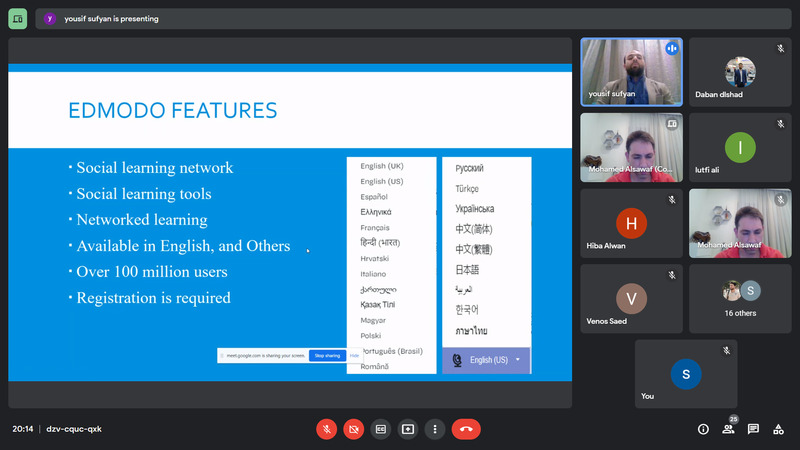The height and width of the screenshot is (450, 800).
Task: Click the presentation icon on Mohamed Alsawaf (Co...) tile
Action: 672,124
